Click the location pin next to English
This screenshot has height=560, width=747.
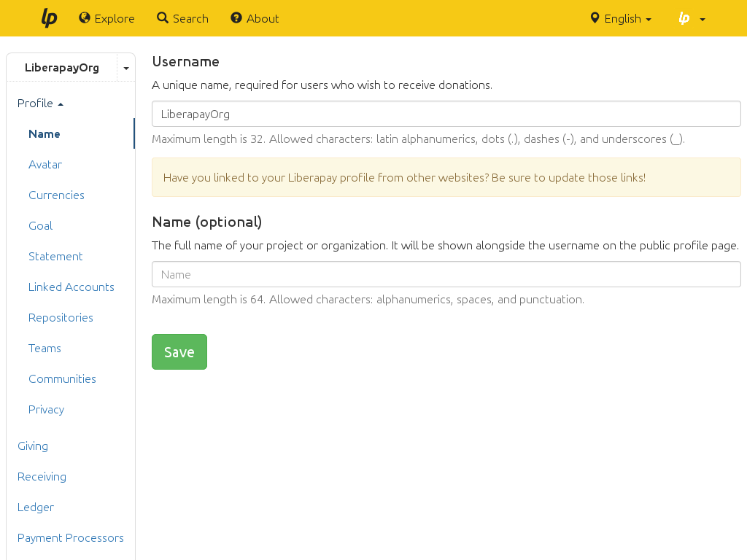click(x=594, y=18)
